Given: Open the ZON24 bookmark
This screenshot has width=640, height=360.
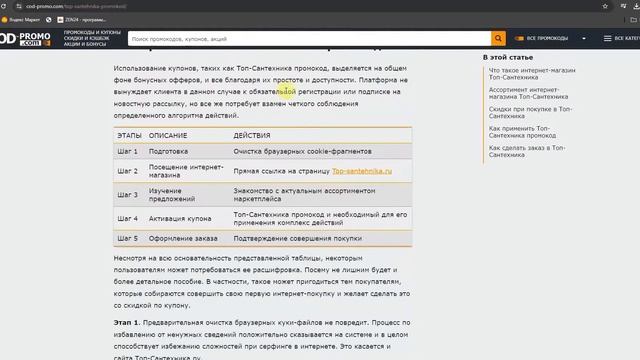Looking at the screenshot, I should tap(82, 20).
